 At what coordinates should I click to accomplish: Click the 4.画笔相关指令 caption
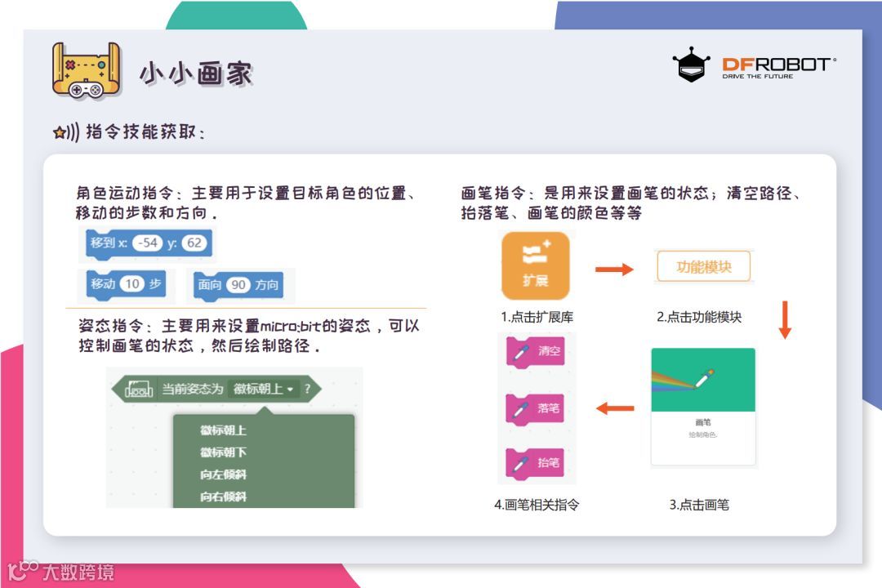point(537,505)
